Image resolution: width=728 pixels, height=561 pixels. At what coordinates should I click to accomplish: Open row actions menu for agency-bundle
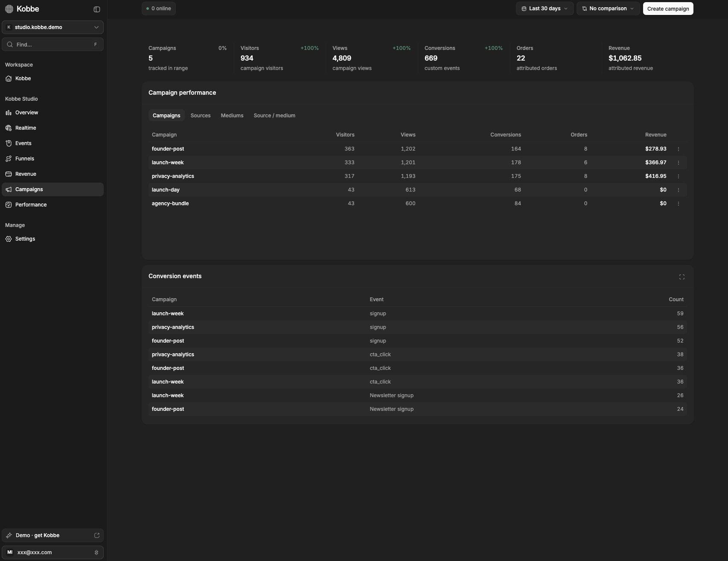tap(678, 203)
